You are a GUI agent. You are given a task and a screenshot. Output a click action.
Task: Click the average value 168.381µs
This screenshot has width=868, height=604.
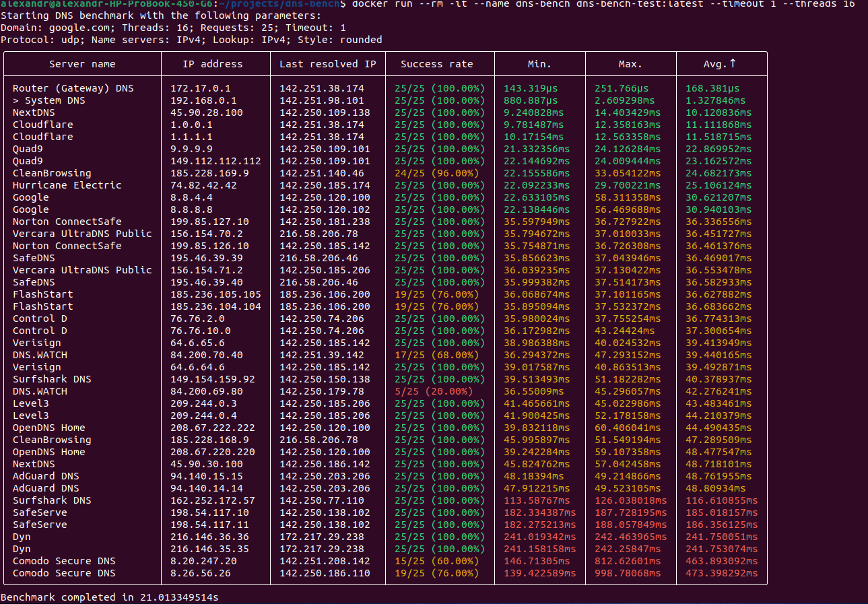(712, 88)
